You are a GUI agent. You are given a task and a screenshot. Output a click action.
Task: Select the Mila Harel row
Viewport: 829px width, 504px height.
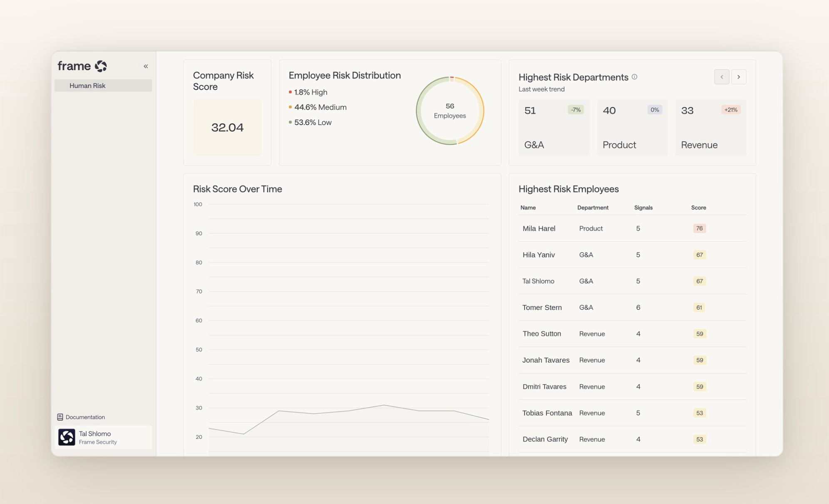(632, 228)
